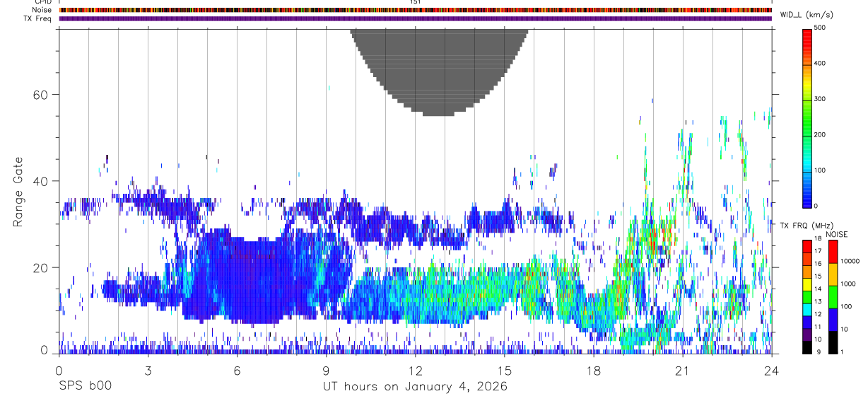Click the 20 tick on Range Gate axis
868x401 pixels.
tap(42, 267)
